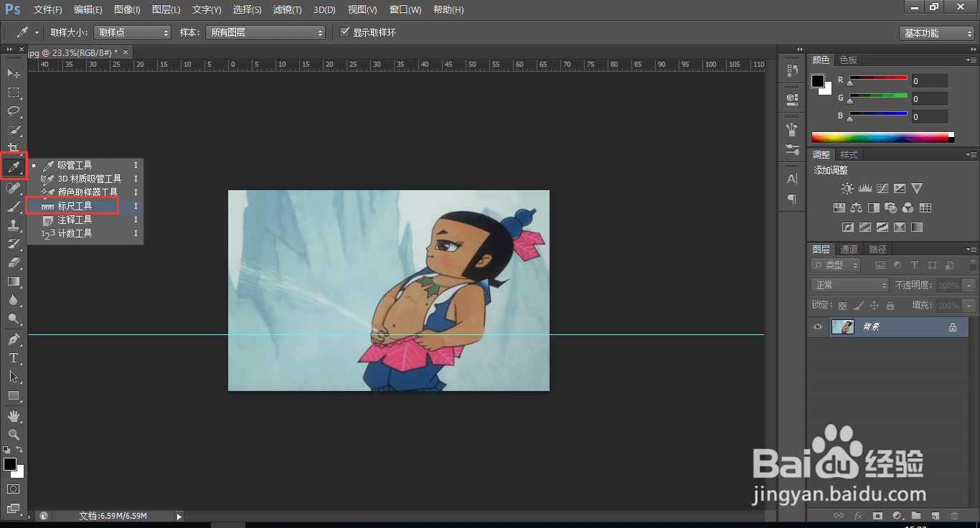Toggle lock position
Image resolution: width=980 pixels, height=528 pixels.
[874, 306]
